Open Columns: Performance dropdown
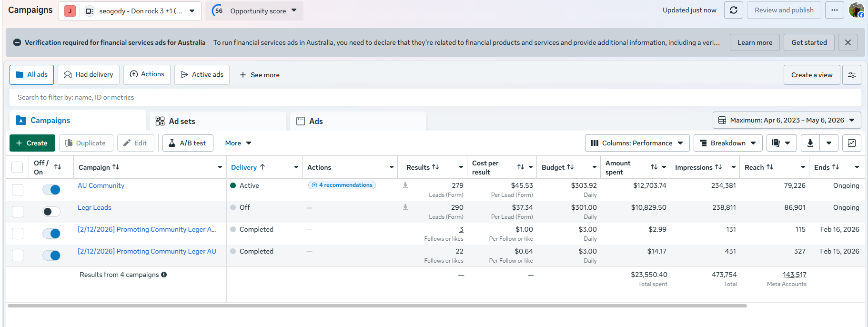The height and width of the screenshot is (327, 868). pyautogui.click(x=637, y=143)
